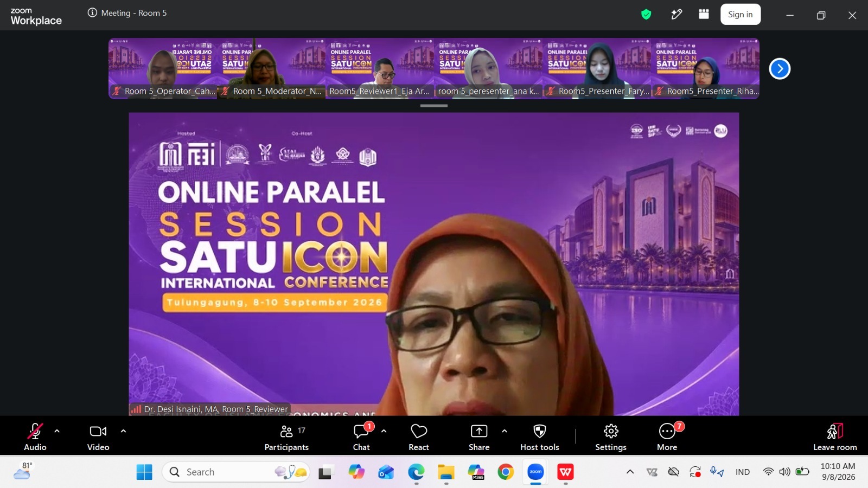Select Room5_Reviewer1_Eja Ar video thumbnail
Screen dimensions: 868x488
click(x=380, y=68)
